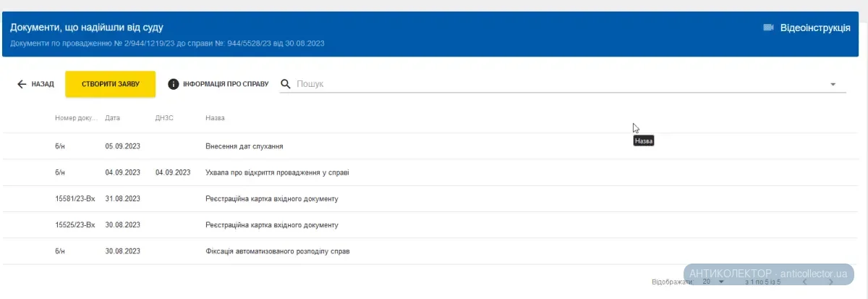Screen dimensions: 868x299
Task: Click the info icon for Інформація про справу
Action: click(174, 84)
